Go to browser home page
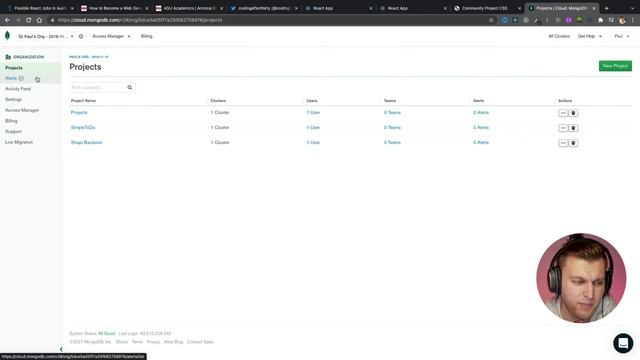Image resolution: width=640 pixels, height=360 pixels. (x=39, y=20)
